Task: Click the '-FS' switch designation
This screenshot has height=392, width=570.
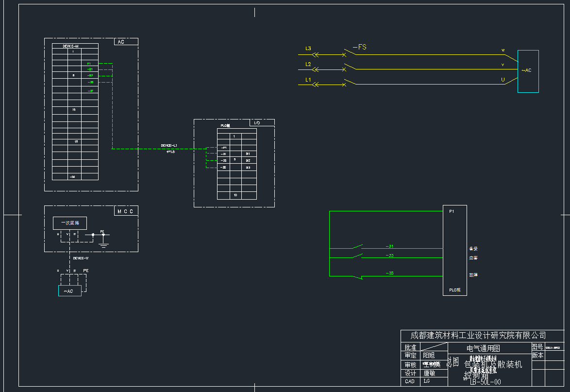Action: 360,47
